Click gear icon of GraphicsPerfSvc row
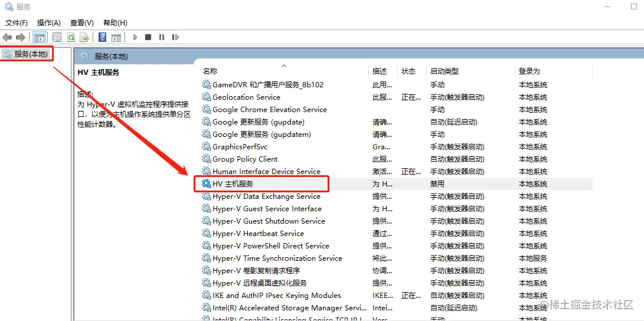Viewport: 644px width, 321px height. coord(206,146)
